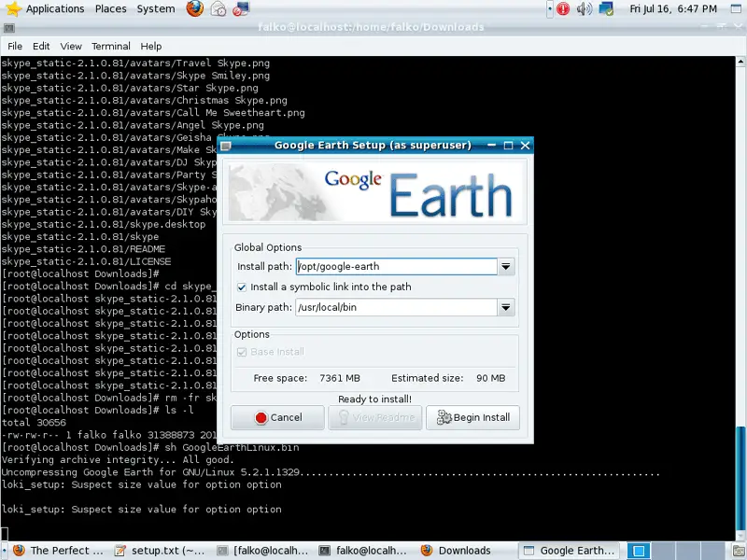
Task: Open the terminal window menu icon in title bar
Action: click(x=8, y=28)
